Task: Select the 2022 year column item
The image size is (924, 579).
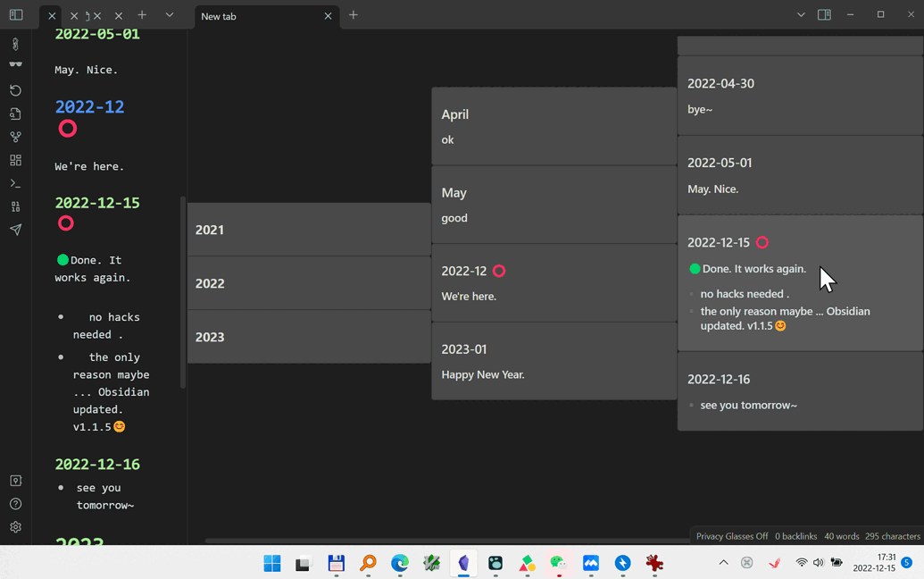Action: tap(309, 283)
